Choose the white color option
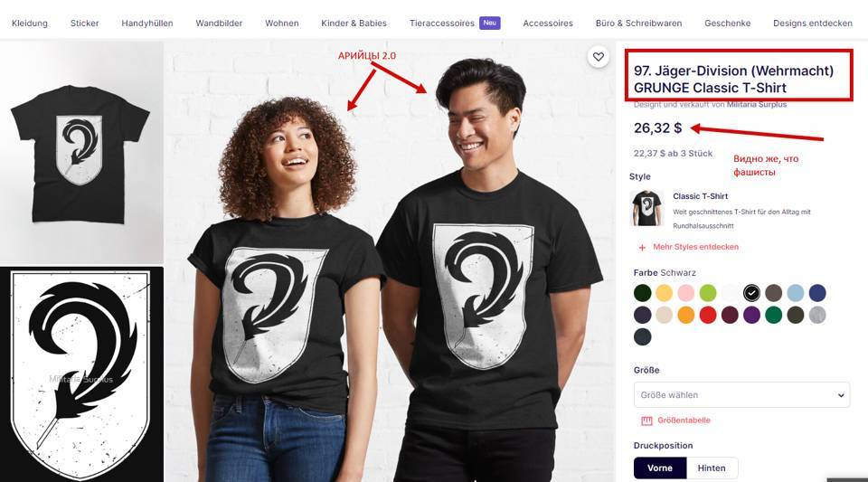This screenshot has height=482, width=868. (x=730, y=293)
